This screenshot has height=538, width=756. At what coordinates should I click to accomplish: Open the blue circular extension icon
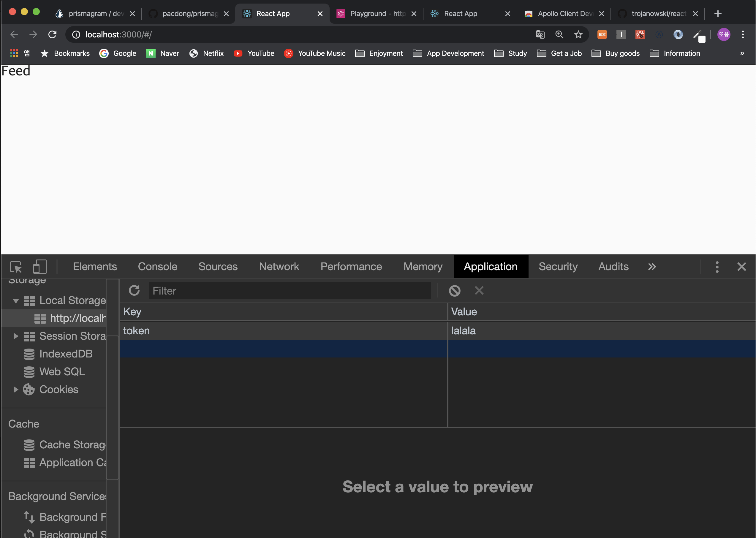click(x=678, y=34)
